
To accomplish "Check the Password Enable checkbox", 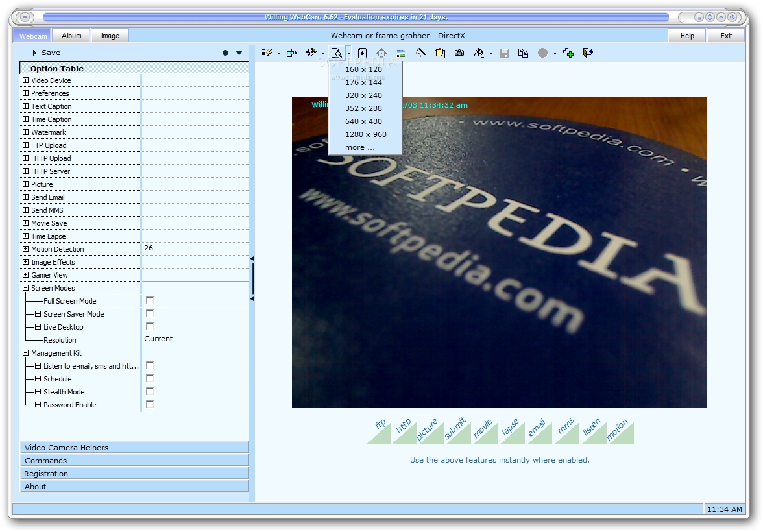I will coord(150,404).
